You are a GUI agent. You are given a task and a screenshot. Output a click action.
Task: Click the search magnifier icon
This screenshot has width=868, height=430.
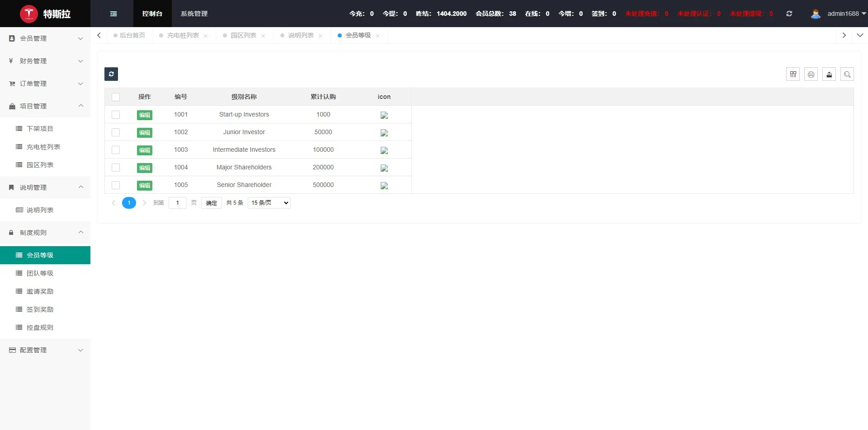click(x=847, y=74)
